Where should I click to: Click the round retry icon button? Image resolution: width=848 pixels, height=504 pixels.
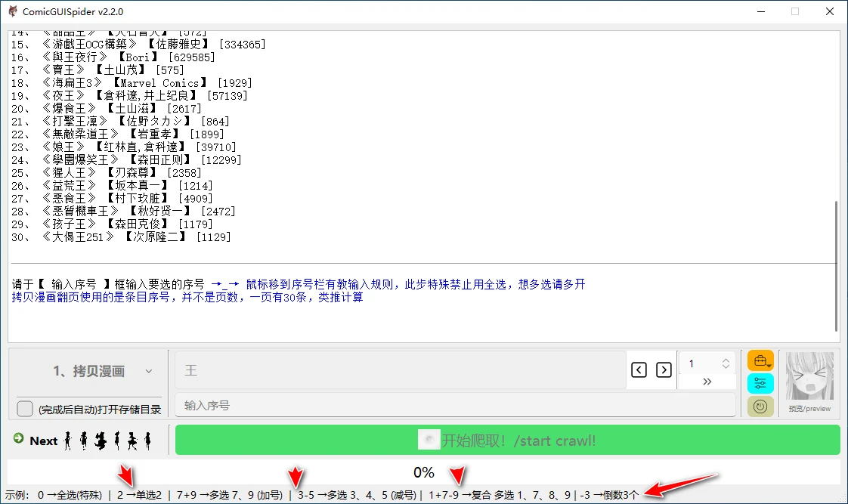point(760,407)
